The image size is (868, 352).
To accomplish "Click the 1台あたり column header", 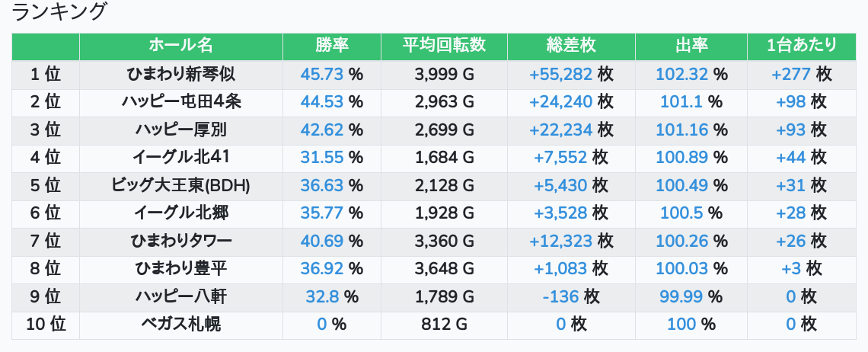I will point(802,46).
